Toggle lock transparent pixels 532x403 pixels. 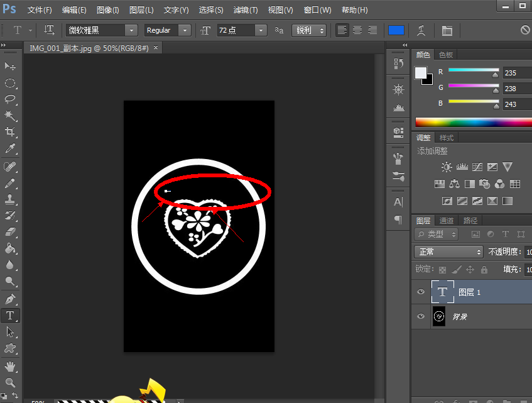(442, 270)
